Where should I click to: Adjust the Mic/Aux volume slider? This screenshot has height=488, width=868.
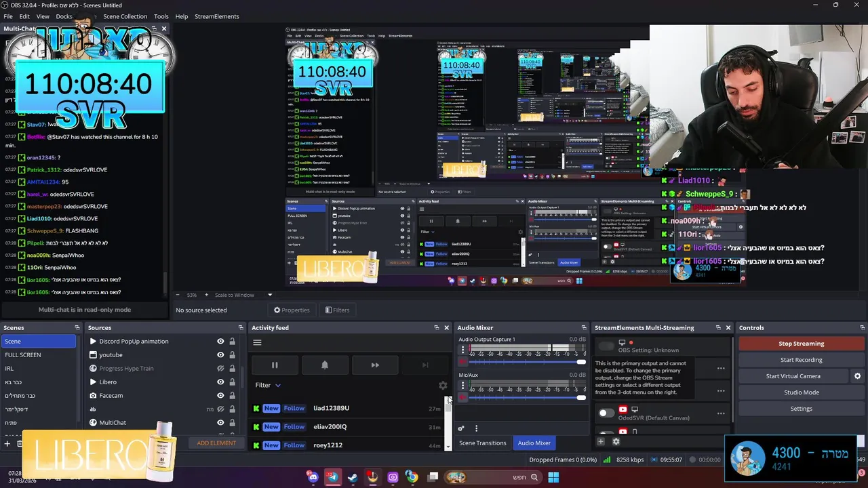[528, 398]
